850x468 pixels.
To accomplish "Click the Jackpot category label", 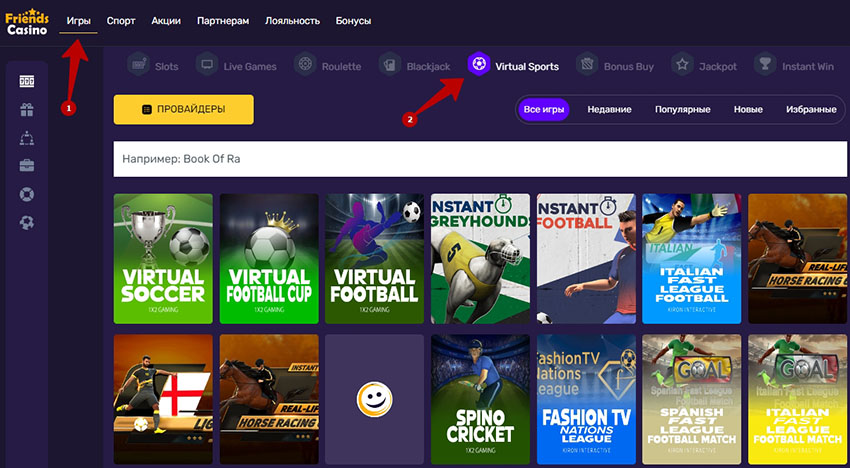I will click(718, 67).
